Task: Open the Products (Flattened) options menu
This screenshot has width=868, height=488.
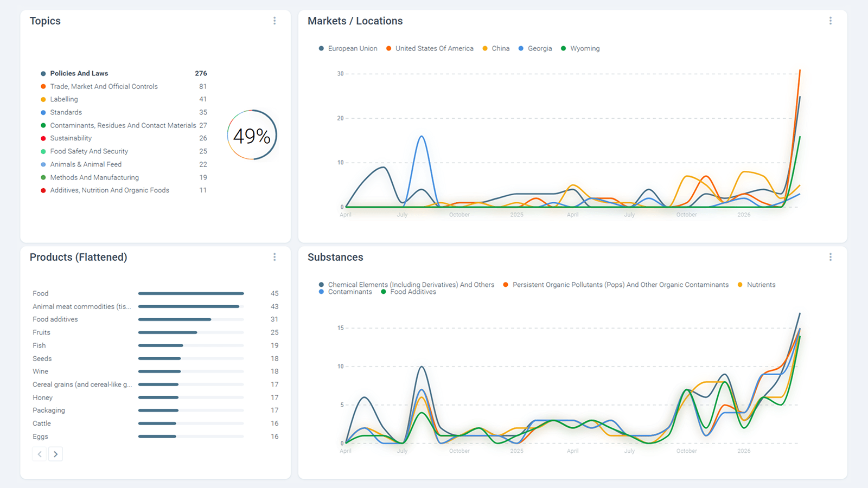Action: [x=275, y=257]
